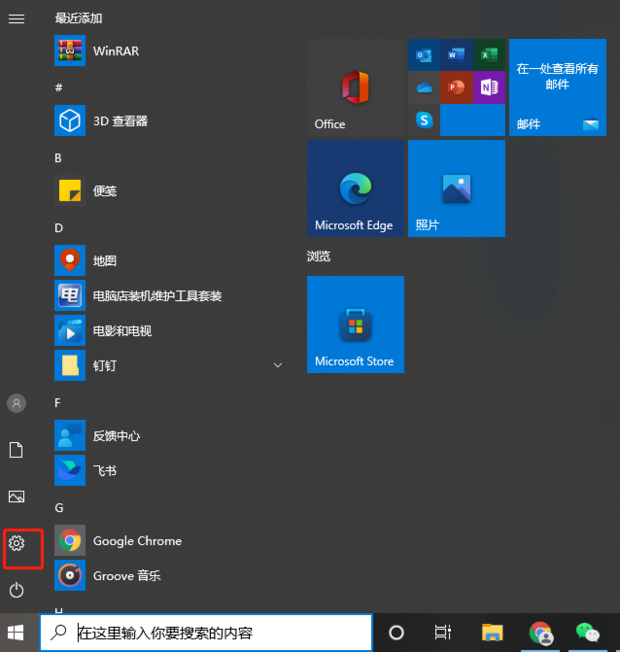Screen dimensions: 620x652
Task: Open PowerPoint from the Office tile group
Action: pyautogui.click(x=457, y=87)
